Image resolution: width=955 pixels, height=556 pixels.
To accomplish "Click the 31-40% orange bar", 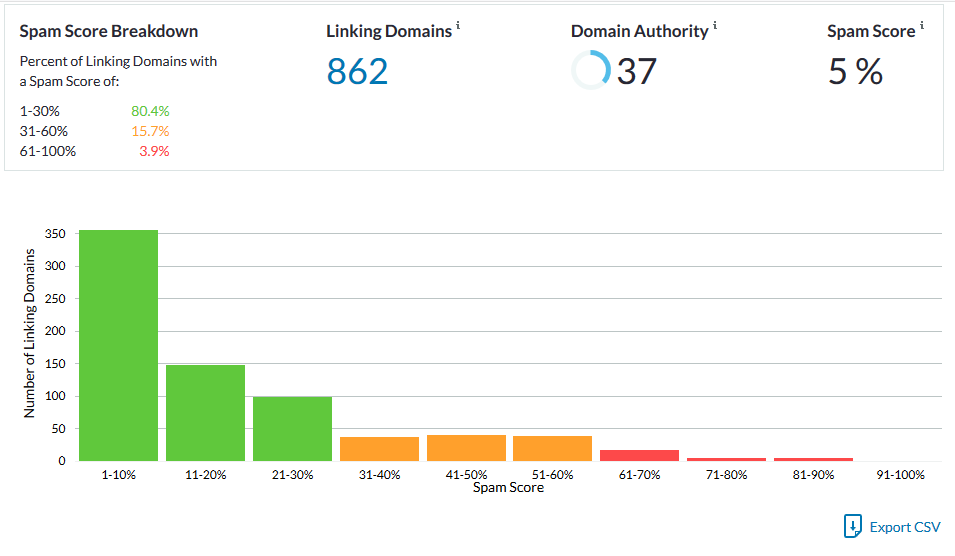I will (x=379, y=448).
